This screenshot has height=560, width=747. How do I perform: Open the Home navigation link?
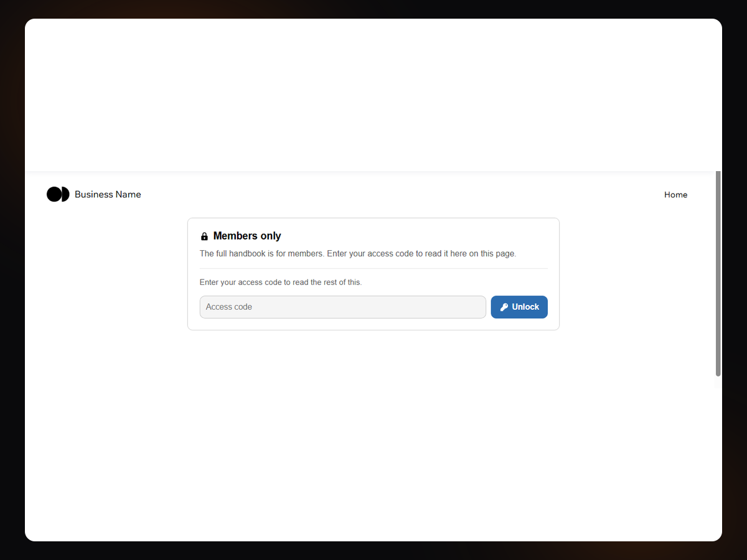675,195
